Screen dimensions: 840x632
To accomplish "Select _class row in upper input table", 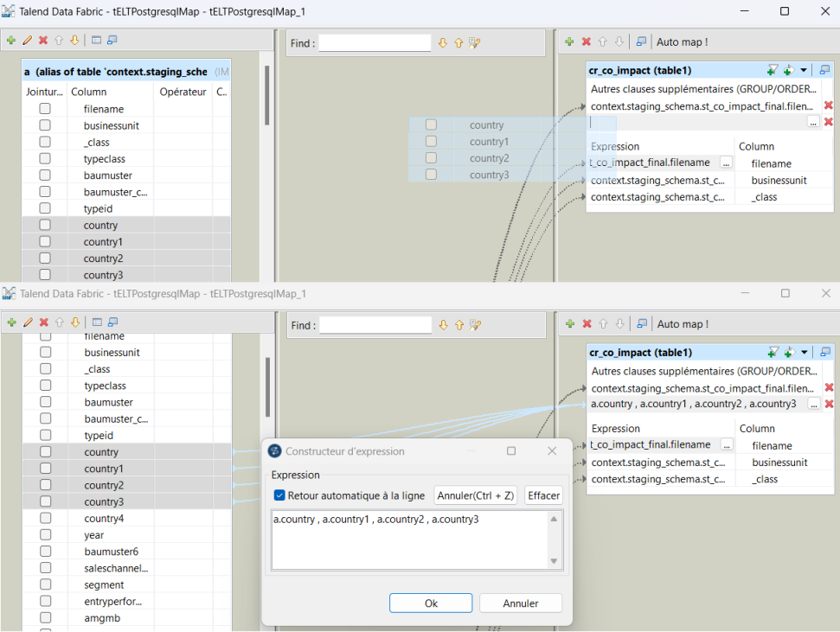I will 126,142.
